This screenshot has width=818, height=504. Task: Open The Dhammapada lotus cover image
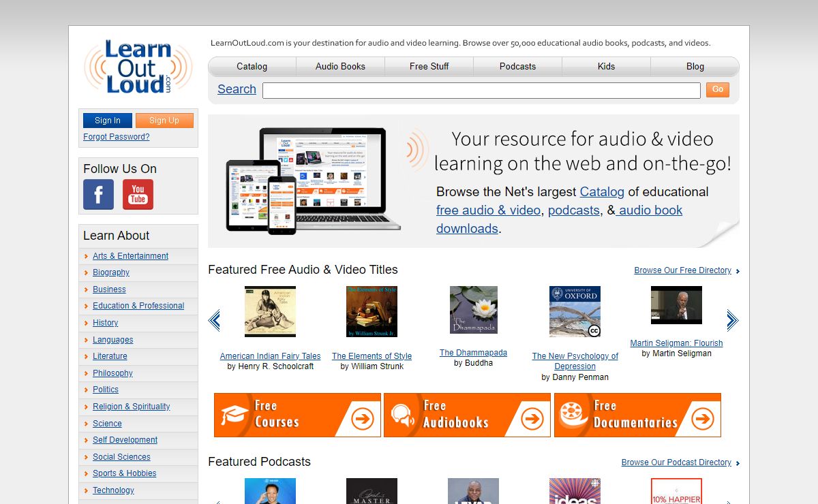[x=474, y=310]
